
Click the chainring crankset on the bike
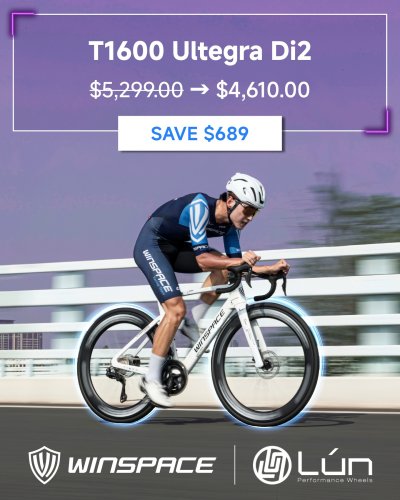[x=174, y=378]
